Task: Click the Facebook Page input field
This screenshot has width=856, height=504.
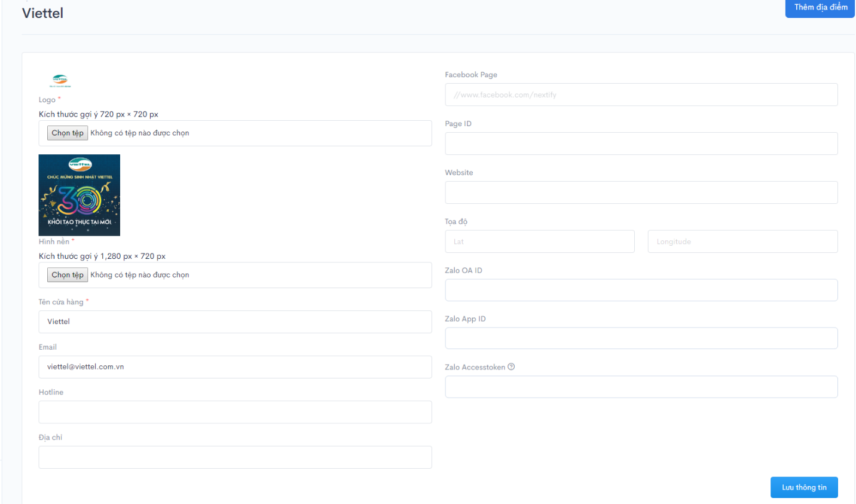Action: tap(641, 94)
